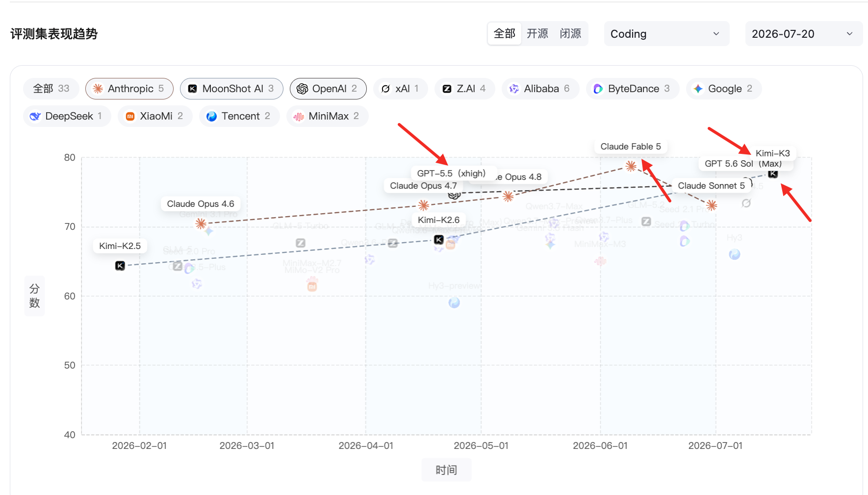Viewport: 868px width, 495px height.
Task: Select the 全部 tab next to 开源
Action: pyautogui.click(x=505, y=34)
